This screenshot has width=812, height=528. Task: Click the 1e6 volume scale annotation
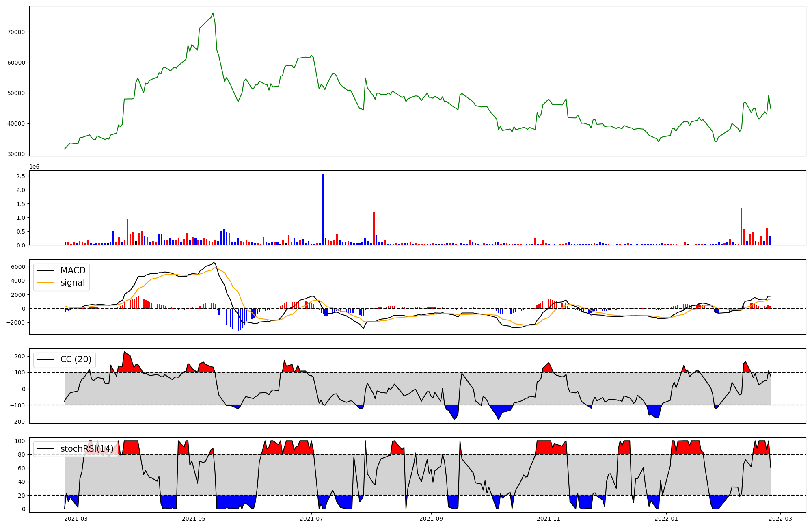tap(34, 167)
